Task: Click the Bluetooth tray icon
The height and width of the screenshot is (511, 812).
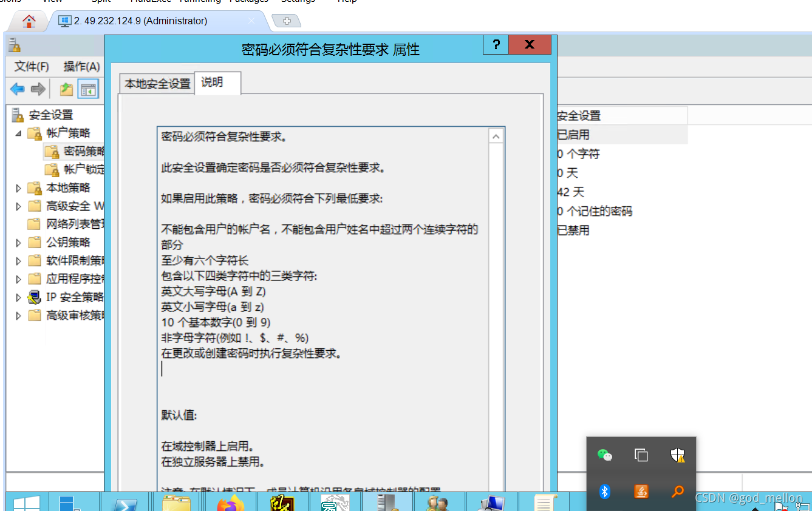Action: [604, 491]
